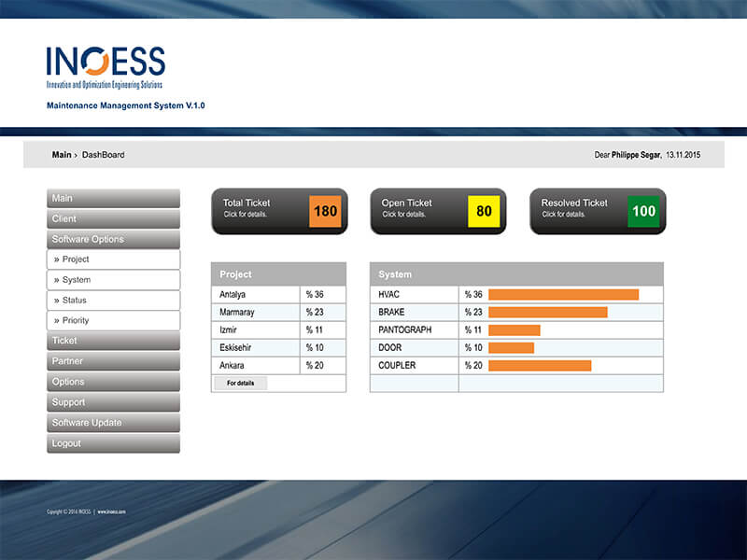
Task: Expand the Partner sidebar section
Action: click(x=113, y=361)
